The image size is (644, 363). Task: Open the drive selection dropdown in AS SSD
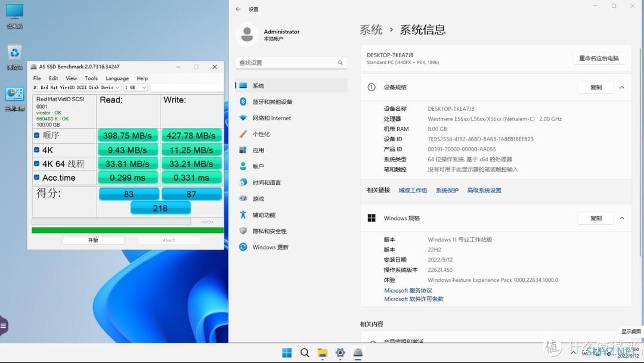[76, 88]
